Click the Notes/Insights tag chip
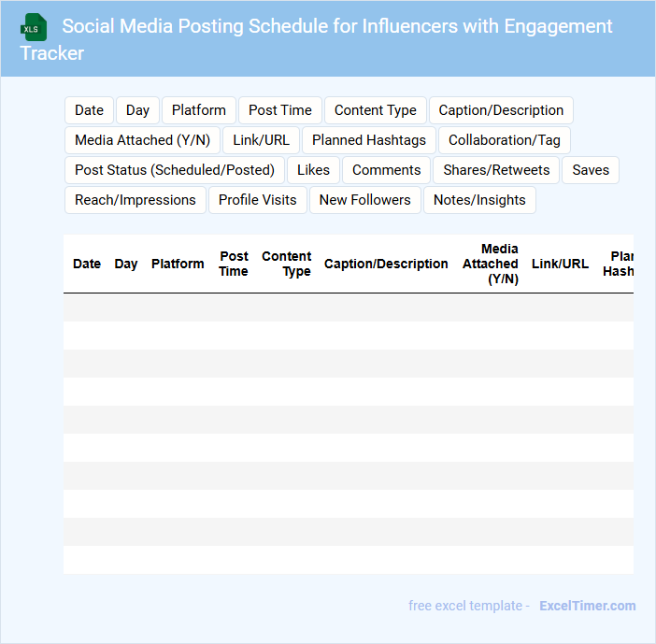This screenshot has width=656, height=644. pyautogui.click(x=479, y=200)
